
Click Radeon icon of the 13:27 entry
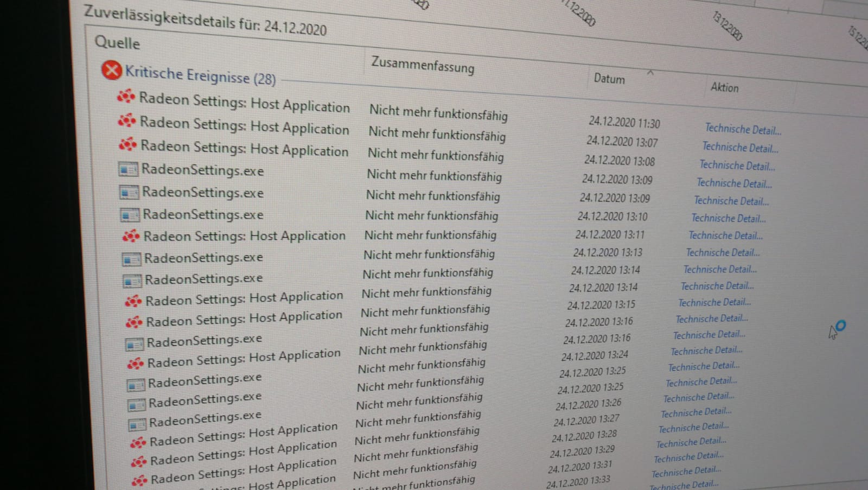pyautogui.click(x=139, y=461)
